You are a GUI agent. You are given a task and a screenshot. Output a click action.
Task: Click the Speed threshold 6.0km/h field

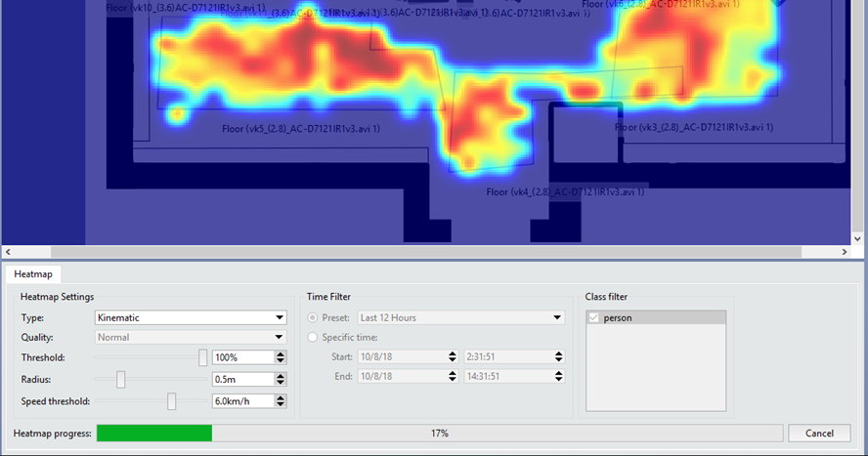pyautogui.click(x=242, y=401)
